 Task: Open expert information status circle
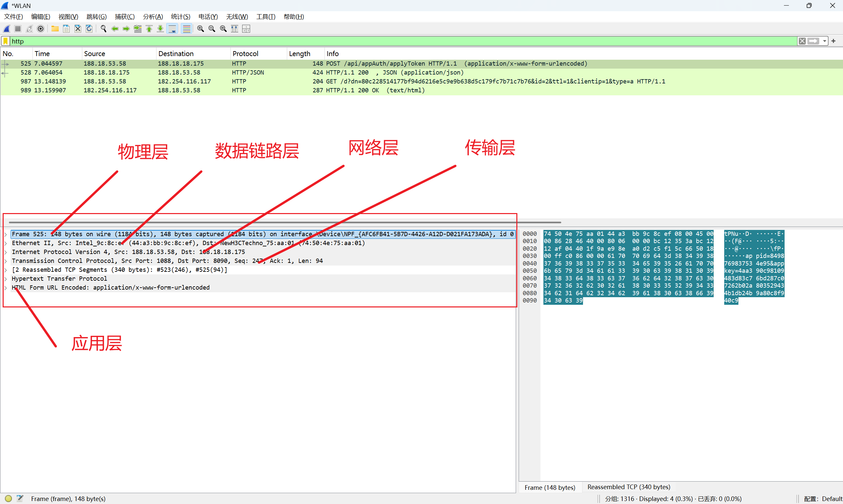pos(9,499)
